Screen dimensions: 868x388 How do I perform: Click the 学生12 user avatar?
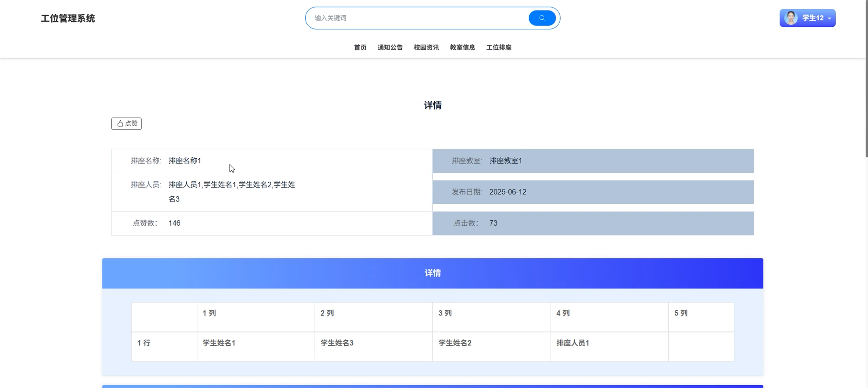click(791, 18)
